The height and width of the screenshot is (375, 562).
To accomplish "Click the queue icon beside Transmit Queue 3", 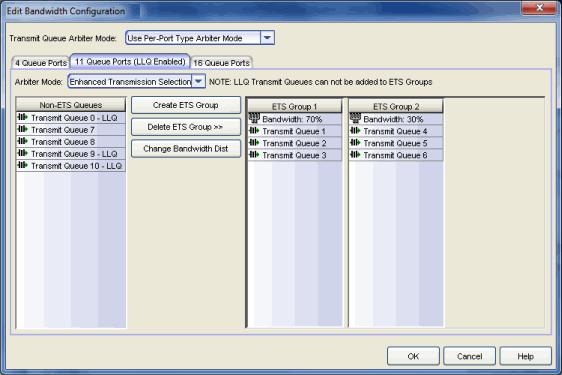I will [x=254, y=155].
